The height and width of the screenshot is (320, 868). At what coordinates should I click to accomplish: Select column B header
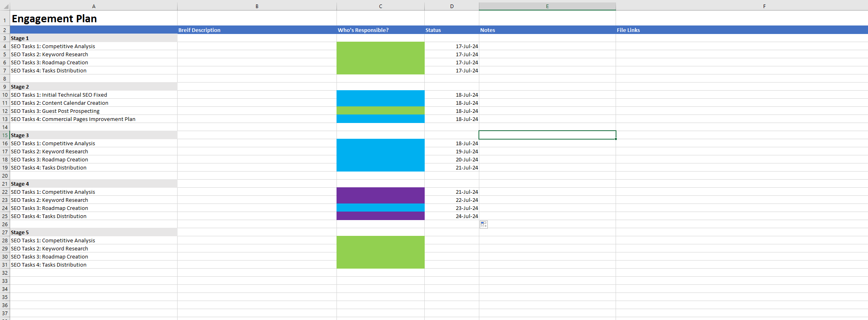[x=257, y=6]
